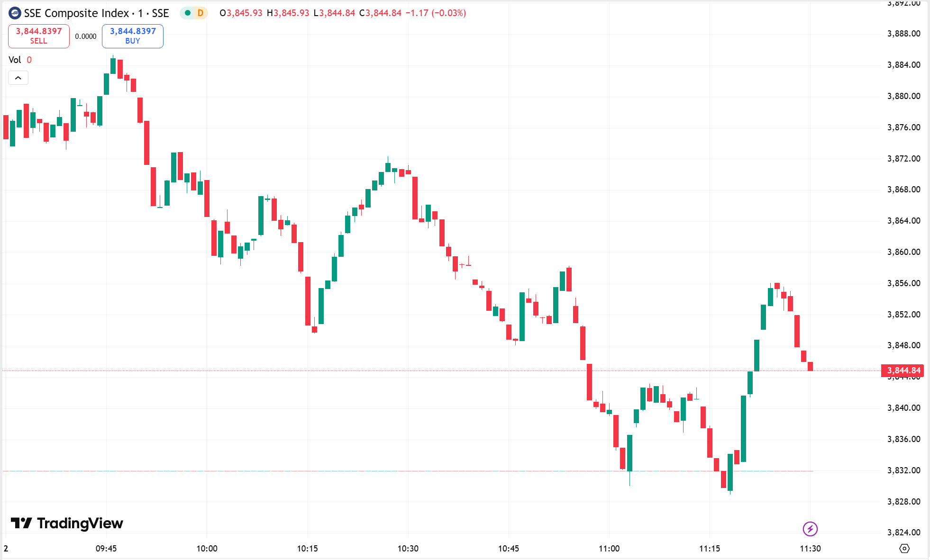The width and height of the screenshot is (930, 560).
Task: Collapse the indicator legend with the chevron
Action: pyautogui.click(x=18, y=78)
